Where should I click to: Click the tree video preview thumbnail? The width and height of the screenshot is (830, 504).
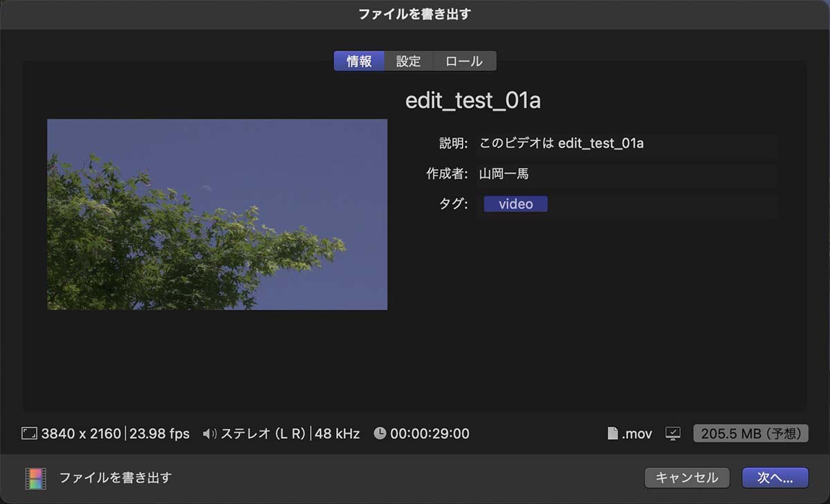click(x=217, y=214)
